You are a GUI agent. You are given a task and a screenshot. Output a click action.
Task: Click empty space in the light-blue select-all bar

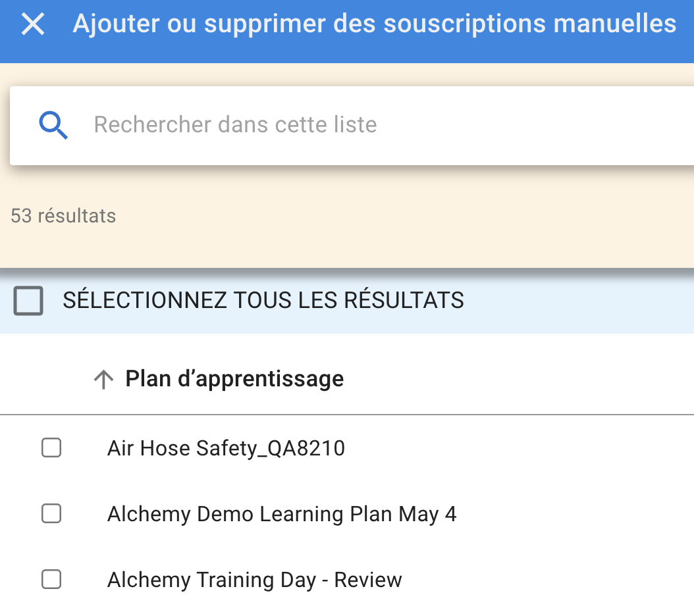click(x=579, y=301)
